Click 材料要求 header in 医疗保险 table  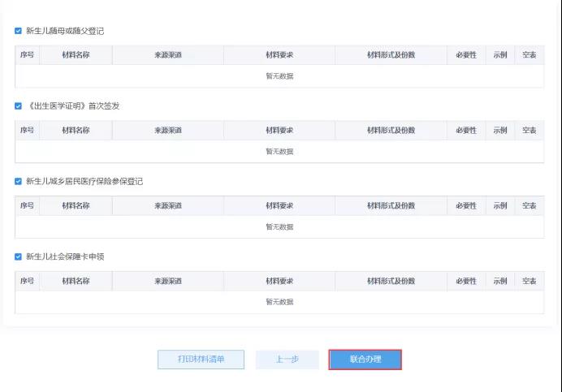(x=279, y=205)
